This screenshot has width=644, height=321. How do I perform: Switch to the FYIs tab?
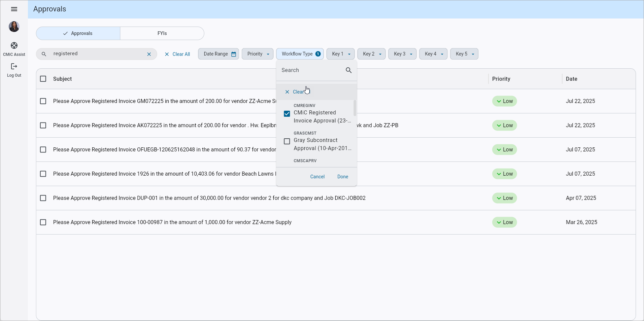(162, 33)
